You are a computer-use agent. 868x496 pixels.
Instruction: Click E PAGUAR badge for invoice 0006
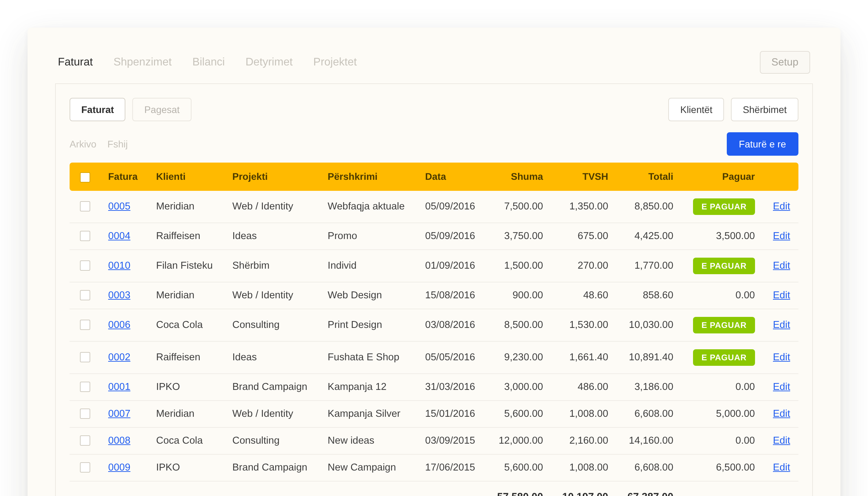click(x=724, y=325)
